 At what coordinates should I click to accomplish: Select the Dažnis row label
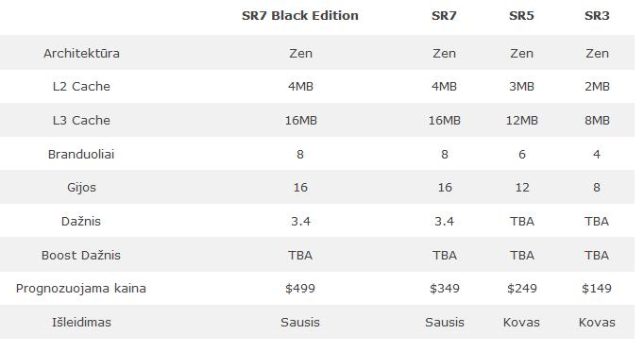coord(81,222)
